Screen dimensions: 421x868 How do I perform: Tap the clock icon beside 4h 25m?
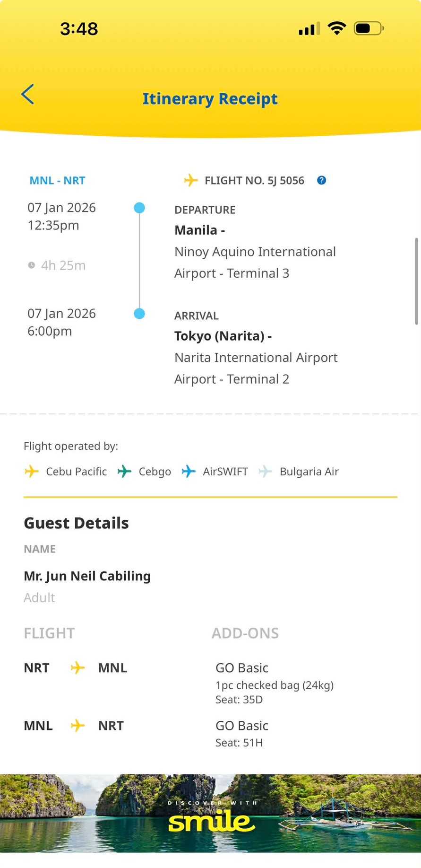pos(31,265)
